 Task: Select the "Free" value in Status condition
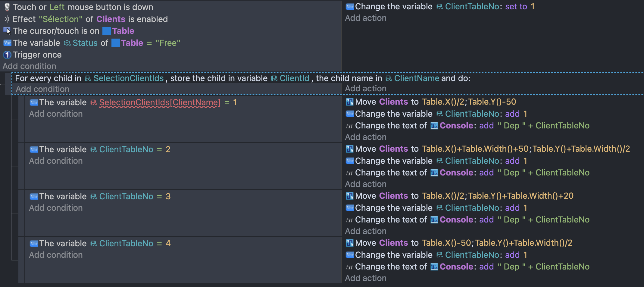[168, 43]
